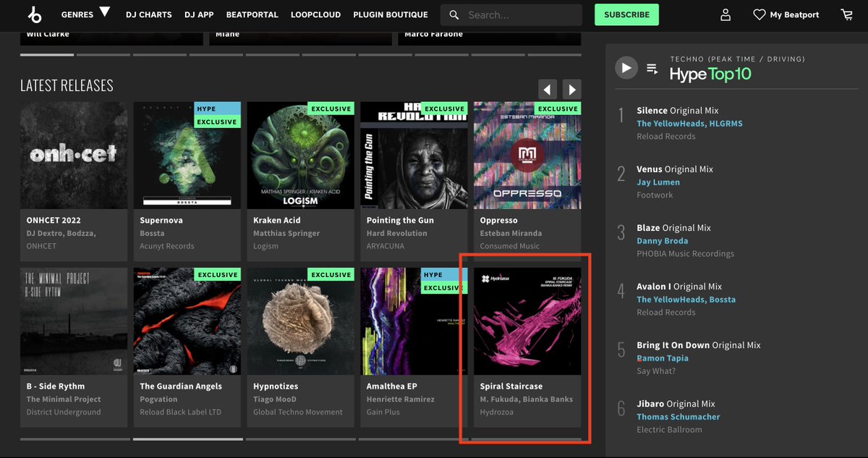Image resolution: width=868 pixels, height=458 pixels.
Task: Open artist Jay Lumen link
Action: [x=658, y=182]
